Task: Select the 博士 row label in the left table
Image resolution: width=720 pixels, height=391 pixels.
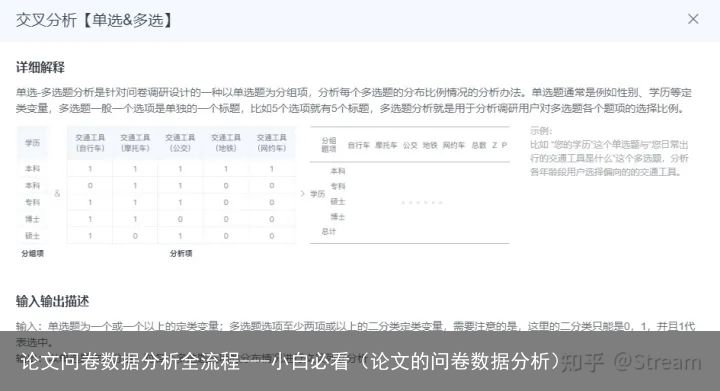Action: (x=32, y=219)
